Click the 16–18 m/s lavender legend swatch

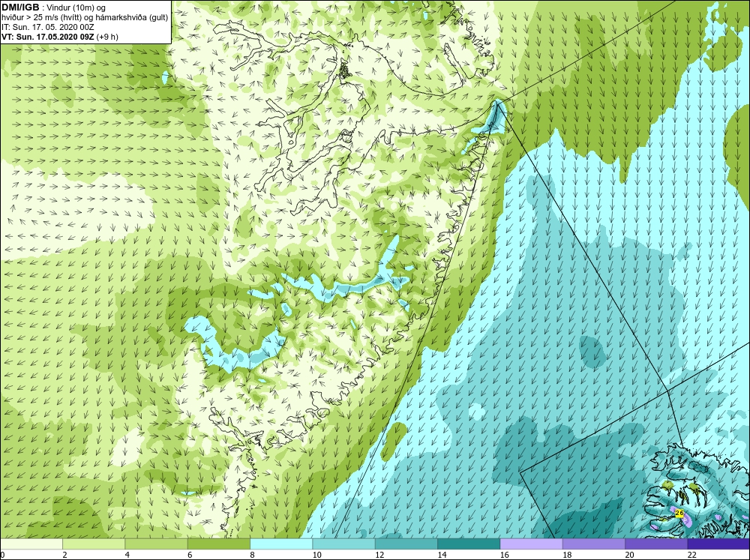[x=532, y=544]
